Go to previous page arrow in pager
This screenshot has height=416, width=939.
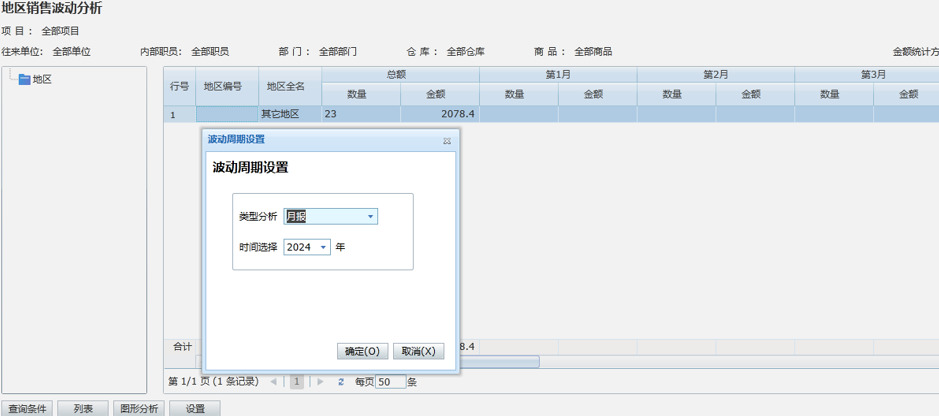click(x=274, y=381)
